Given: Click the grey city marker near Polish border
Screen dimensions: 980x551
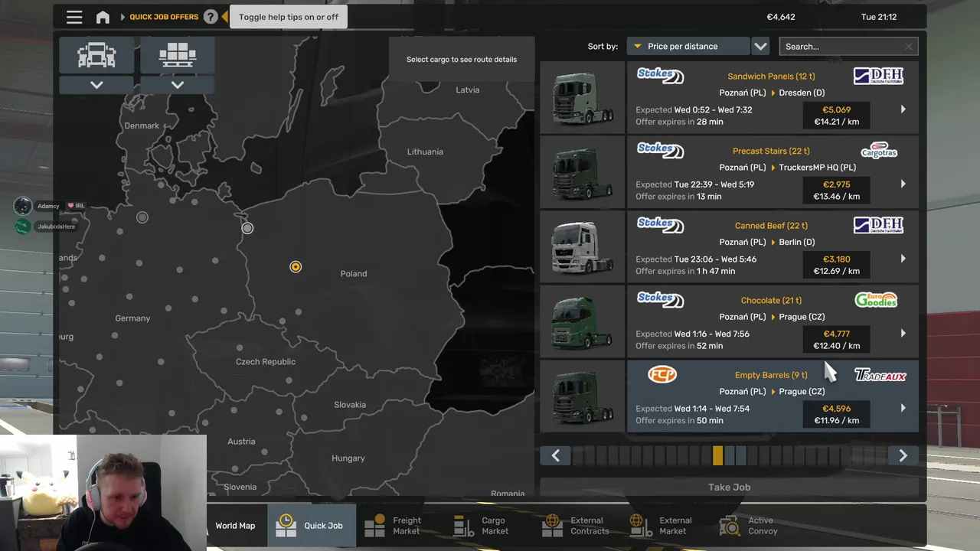Looking at the screenshot, I should point(247,228).
